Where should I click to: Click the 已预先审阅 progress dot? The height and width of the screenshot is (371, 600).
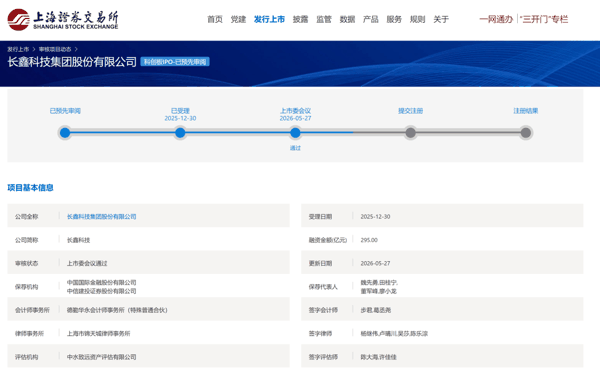pyautogui.click(x=65, y=133)
